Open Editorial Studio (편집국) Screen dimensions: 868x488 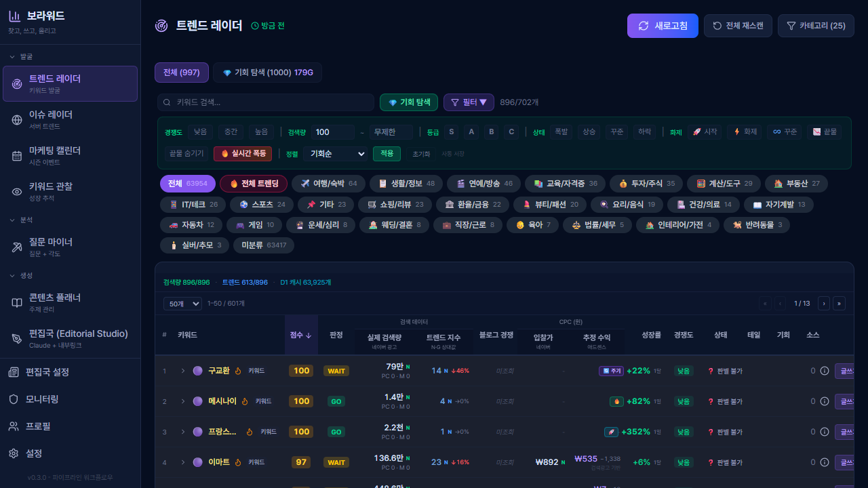70,338
